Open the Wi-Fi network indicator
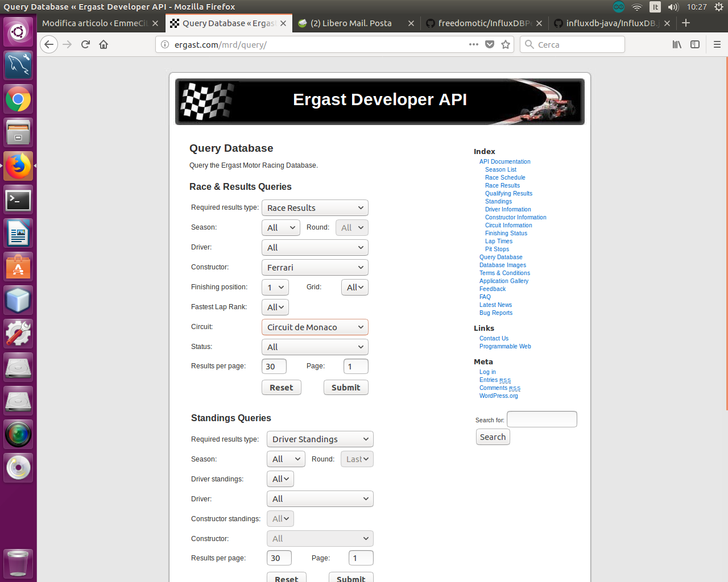The image size is (728, 582). coord(637,7)
